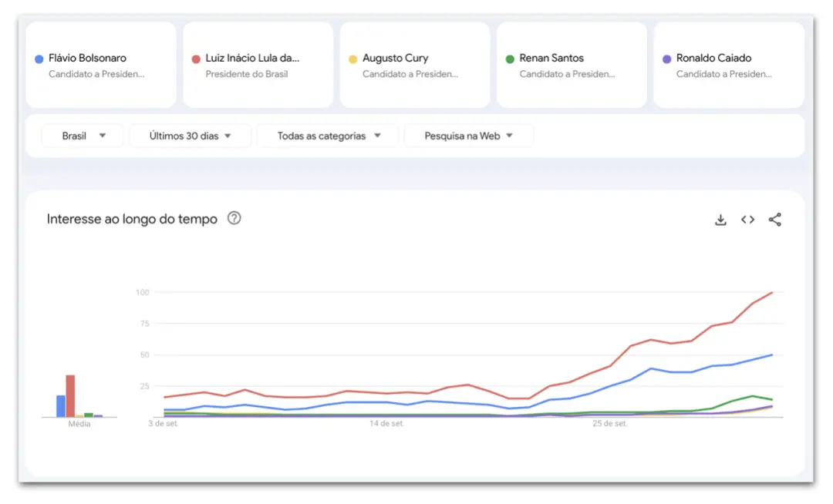
Task: Select the Flávio Bolsonaro search term card
Action: 101,66
